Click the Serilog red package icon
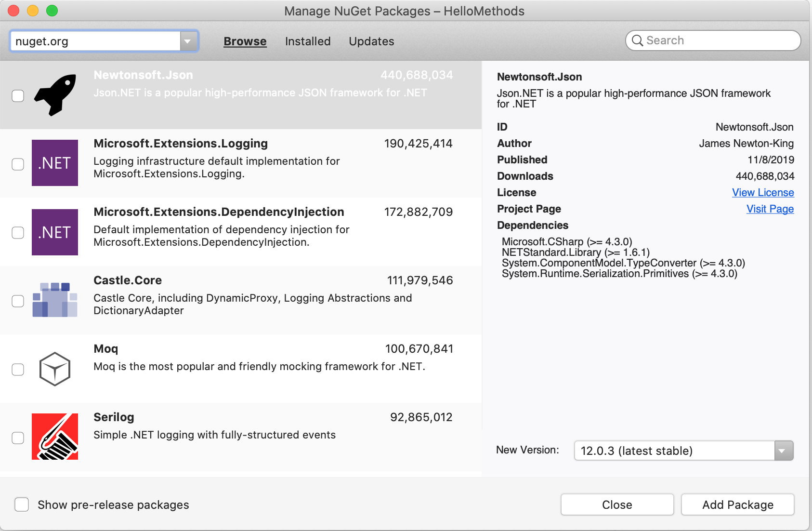This screenshot has height=531, width=812. pos(55,437)
